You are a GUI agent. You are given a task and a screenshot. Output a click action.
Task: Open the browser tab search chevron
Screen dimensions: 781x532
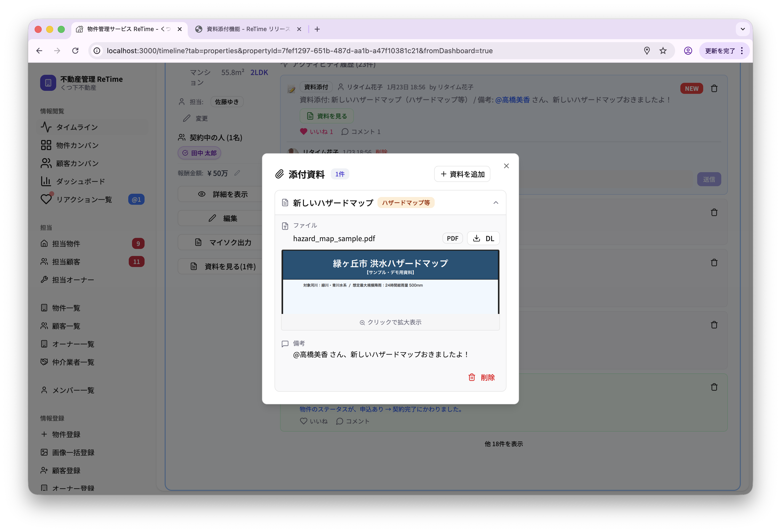(x=743, y=29)
